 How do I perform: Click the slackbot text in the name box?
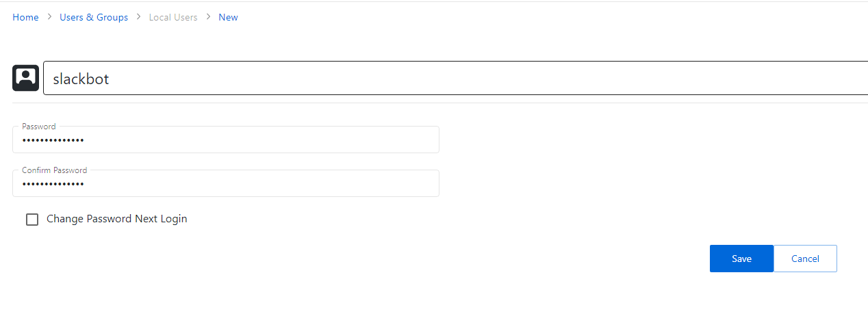pyautogui.click(x=81, y=79)
